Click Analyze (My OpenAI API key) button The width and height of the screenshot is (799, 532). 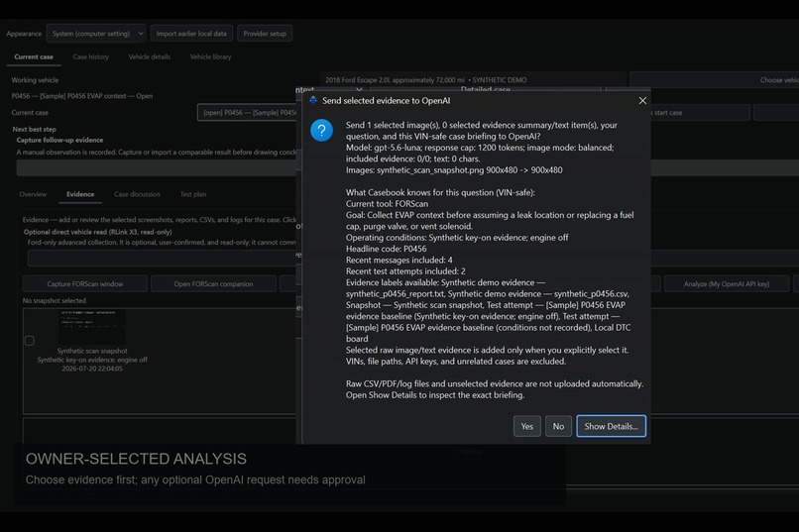tap(727, 284)
